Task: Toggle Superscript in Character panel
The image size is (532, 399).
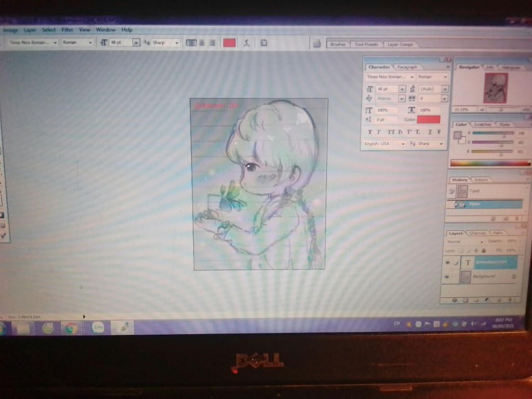Action: point(409,132)
